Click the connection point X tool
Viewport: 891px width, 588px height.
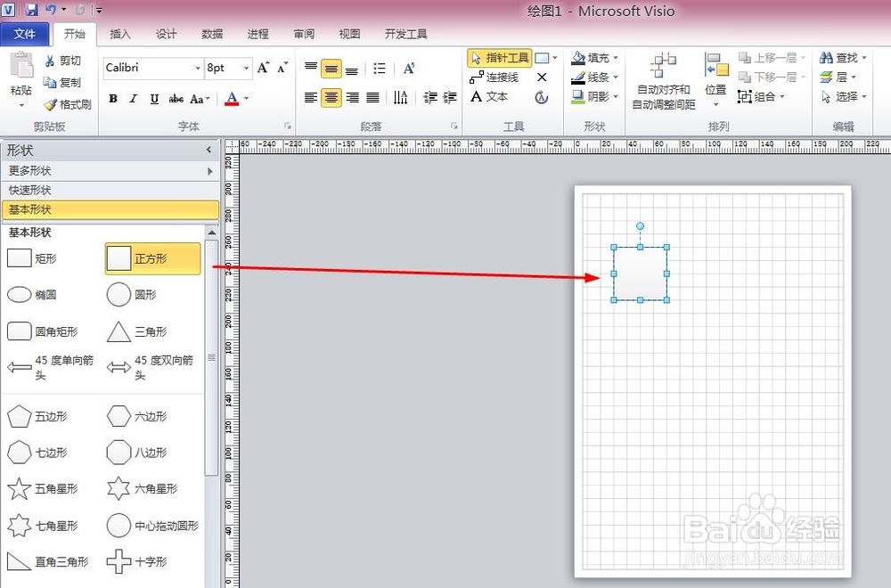(x=542, y=78)
